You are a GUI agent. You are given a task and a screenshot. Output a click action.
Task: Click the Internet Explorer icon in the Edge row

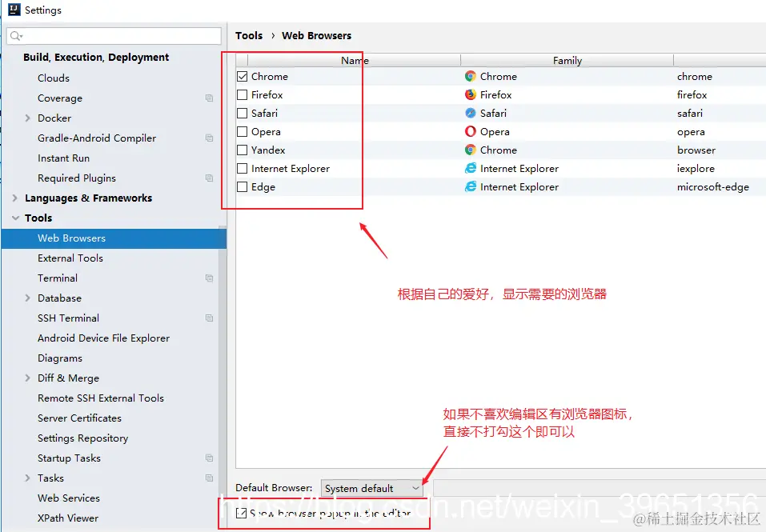470,187
